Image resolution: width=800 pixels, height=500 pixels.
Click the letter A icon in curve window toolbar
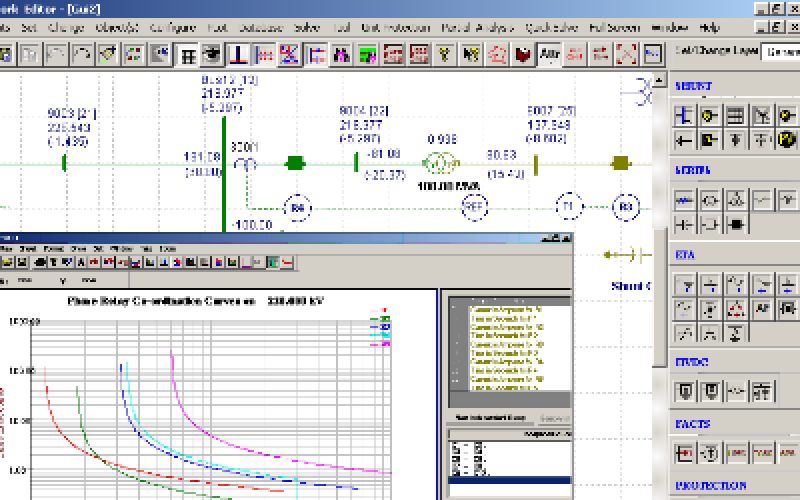(81, 262)
